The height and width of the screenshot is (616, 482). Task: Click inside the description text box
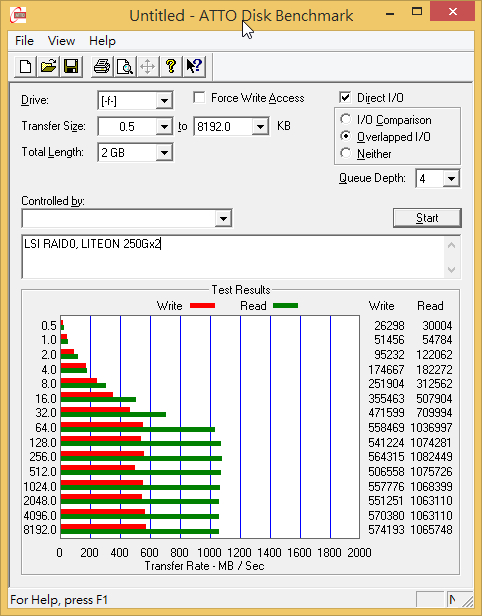click(x=234, y=257)
